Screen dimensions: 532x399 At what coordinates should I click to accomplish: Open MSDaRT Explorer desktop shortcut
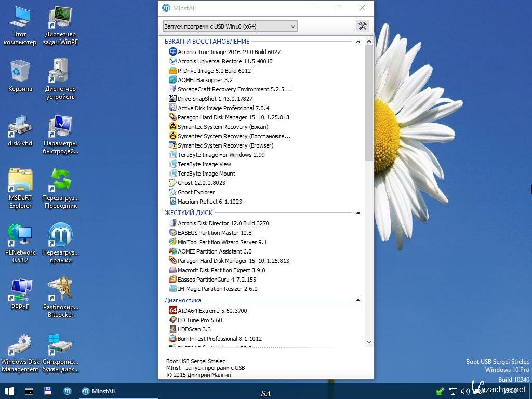click(20, 188)
